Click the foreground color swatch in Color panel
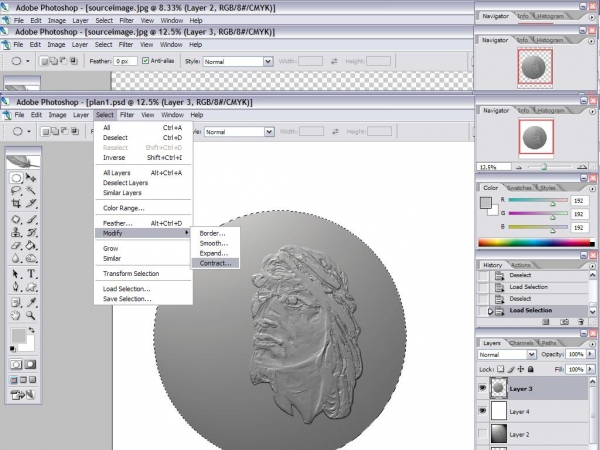This screenshot has height=450, width=600. coord(486,203)
